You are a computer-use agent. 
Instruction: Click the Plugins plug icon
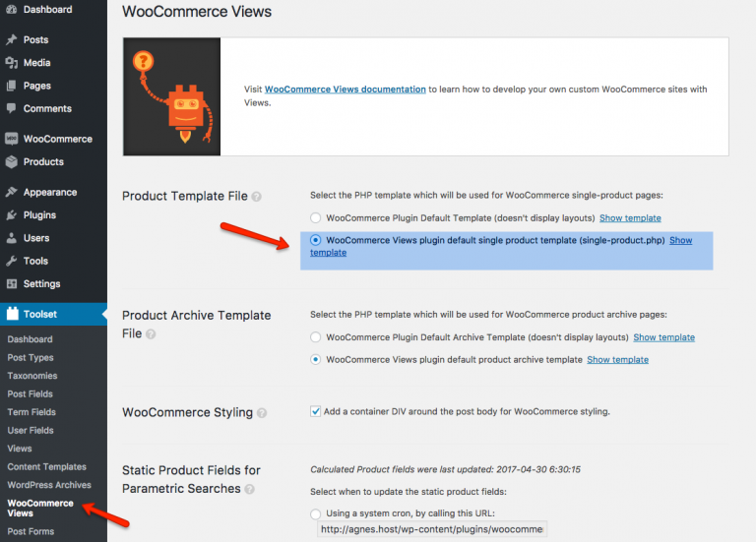tap(12, 214)
